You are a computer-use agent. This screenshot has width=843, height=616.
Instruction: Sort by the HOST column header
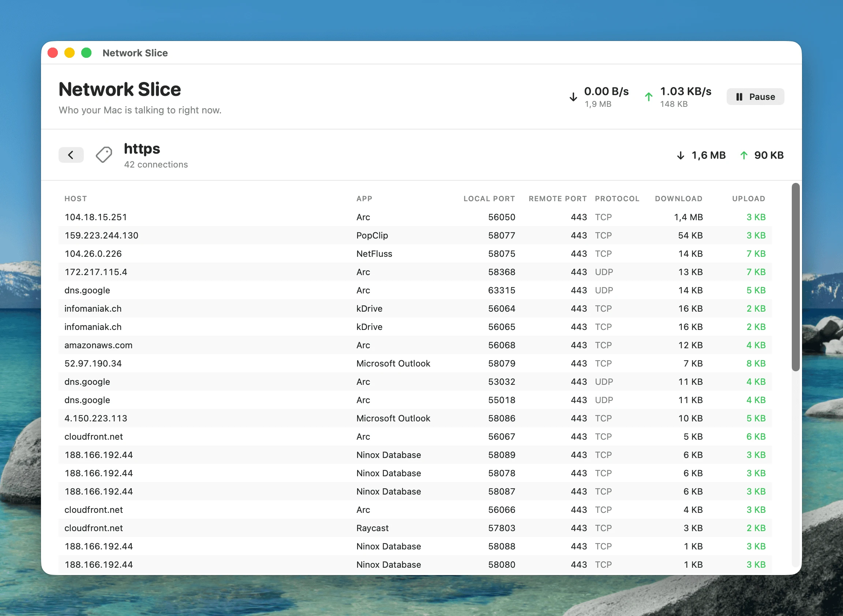pos(76,199)
